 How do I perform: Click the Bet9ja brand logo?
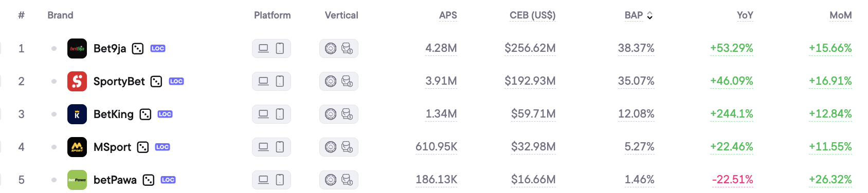click(x=77, y=49)
